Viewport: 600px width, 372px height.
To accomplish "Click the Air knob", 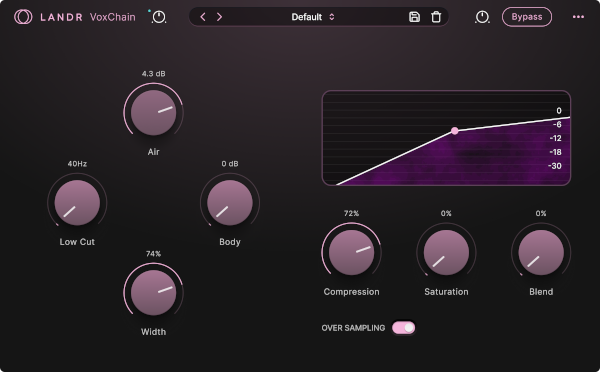I will (x=153, y=113).
